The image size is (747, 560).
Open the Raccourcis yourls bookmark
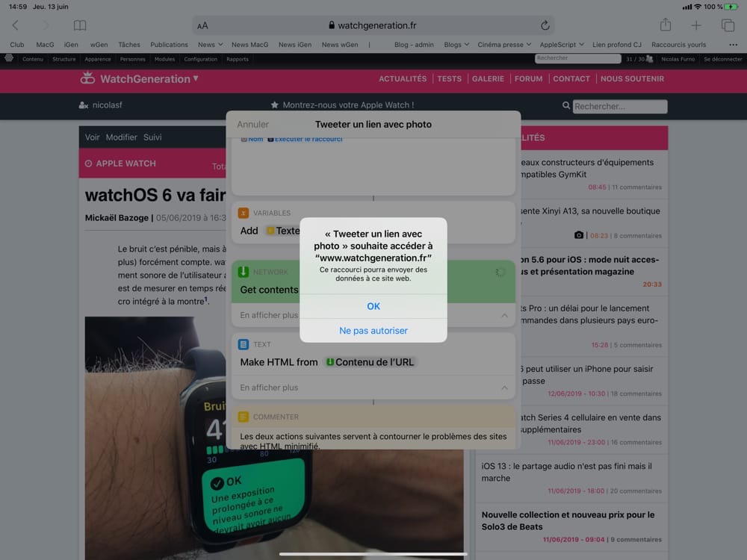678,45
